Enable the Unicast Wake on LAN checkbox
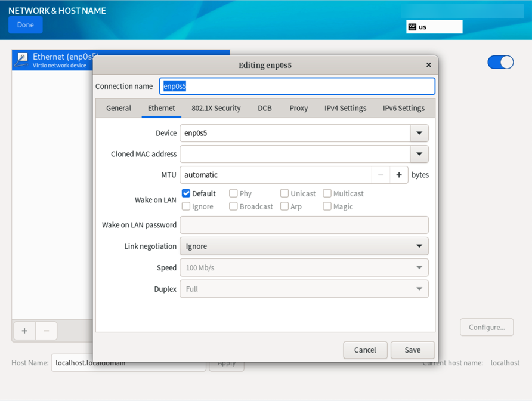Screen dimensions: 532x401 pos(284,193)
